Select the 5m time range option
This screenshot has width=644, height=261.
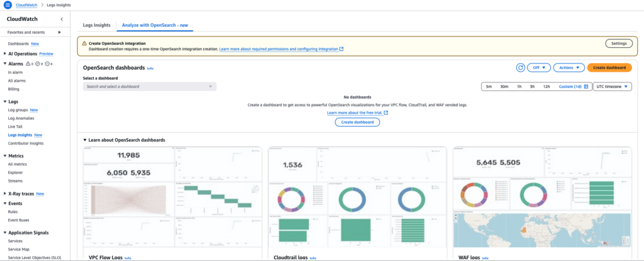(x=489, y=86)
